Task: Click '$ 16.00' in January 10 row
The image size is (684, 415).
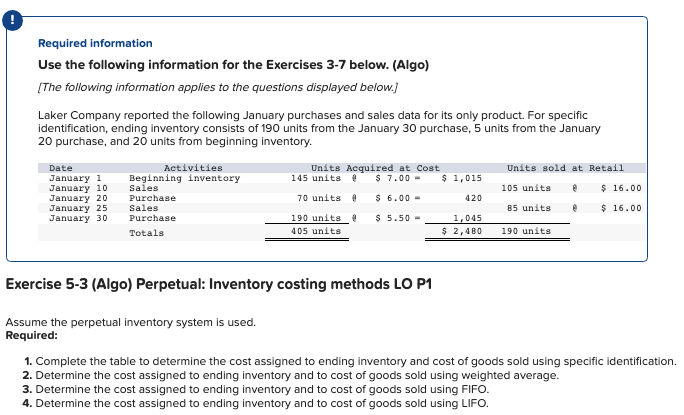Action: tap(621, 188)
